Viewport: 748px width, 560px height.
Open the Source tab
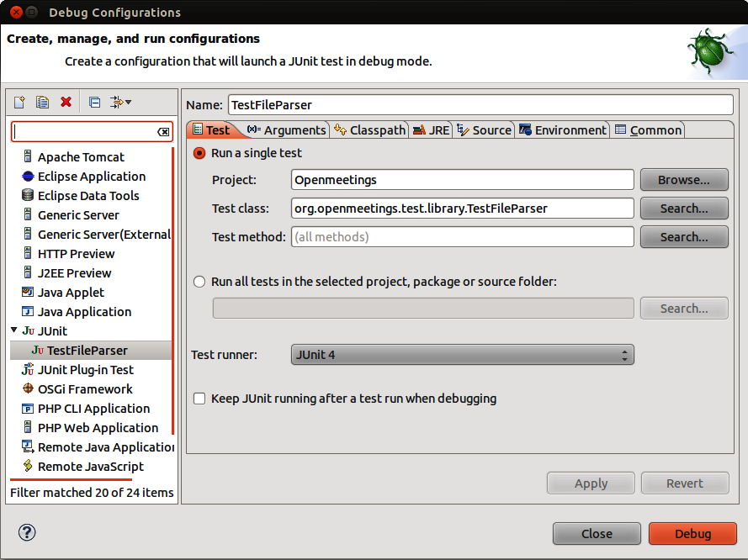pyautogui.click(x=484, y=130)
